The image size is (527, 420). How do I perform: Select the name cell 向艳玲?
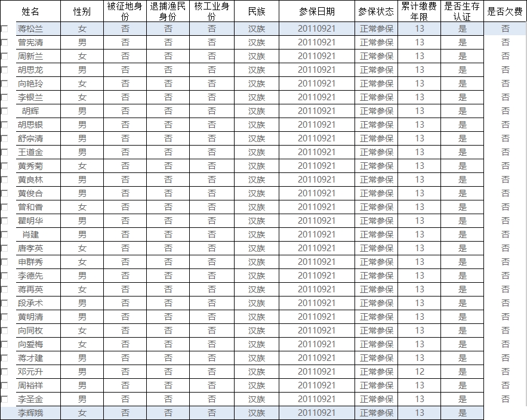[30, 84]
